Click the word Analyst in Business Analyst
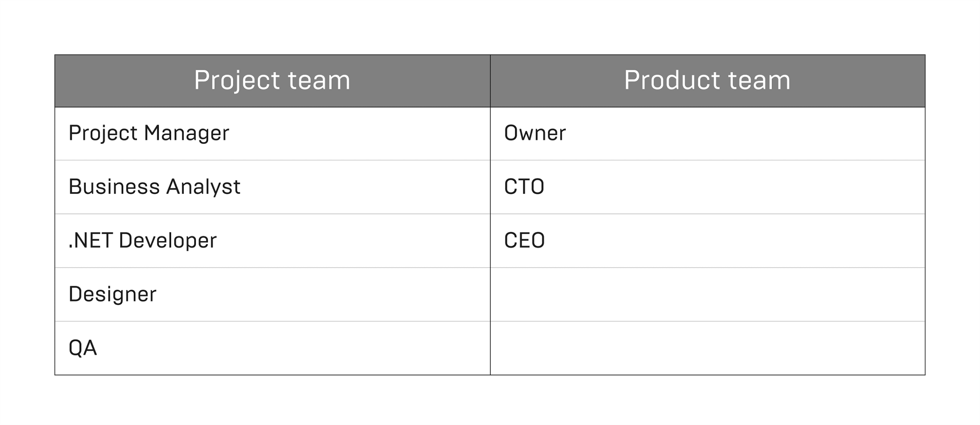This screenshot has width=980, height=425. [203, 187]
